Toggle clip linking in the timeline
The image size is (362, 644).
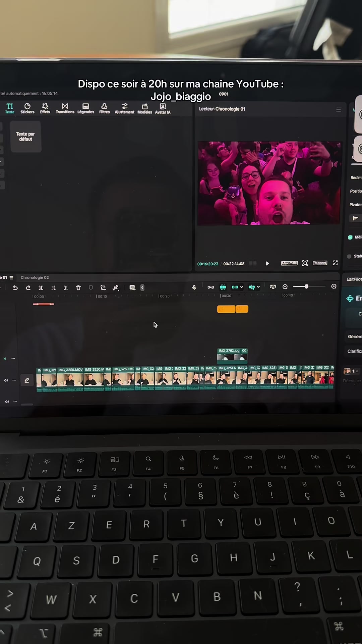235,287
